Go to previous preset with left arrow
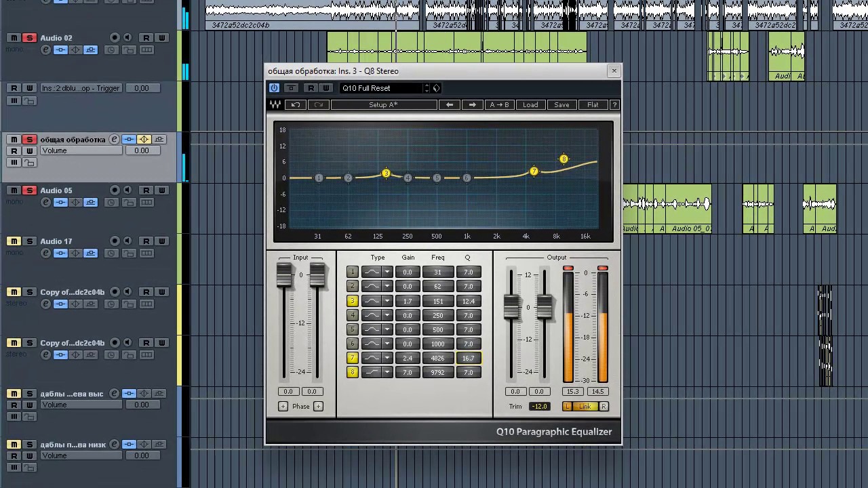This screenshot has height=488, width=868. coord(449,105)
